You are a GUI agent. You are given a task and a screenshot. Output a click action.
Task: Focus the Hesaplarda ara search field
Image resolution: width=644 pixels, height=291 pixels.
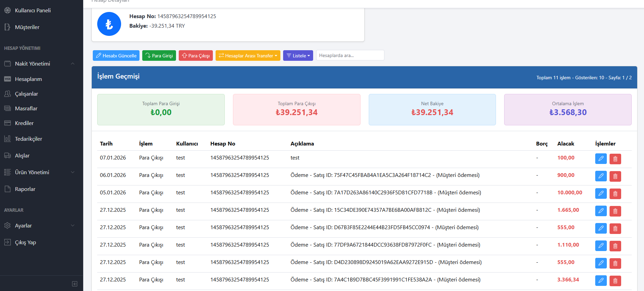click(x=350, y=55)
